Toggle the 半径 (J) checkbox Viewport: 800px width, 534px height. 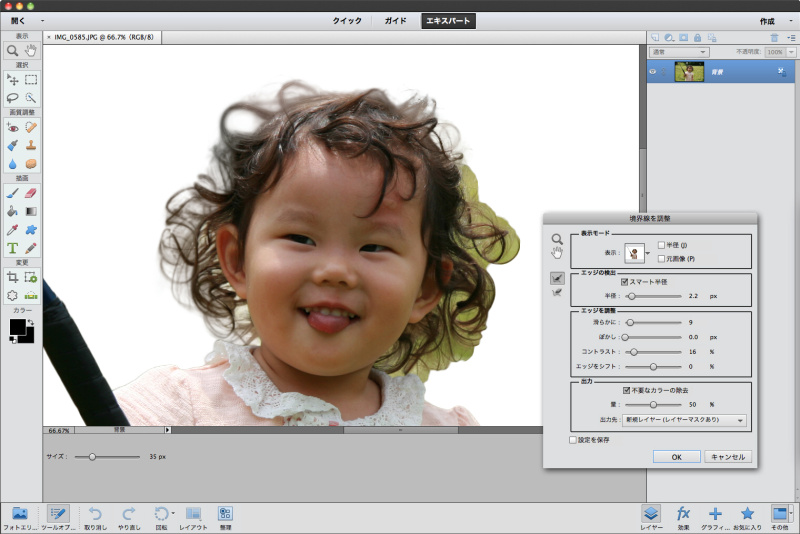pos(661,245)
